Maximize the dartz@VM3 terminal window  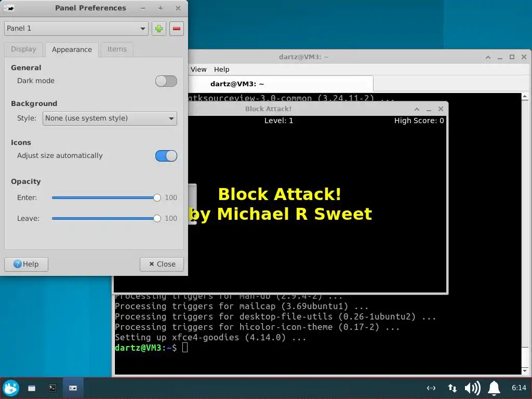tap(512, 57)
